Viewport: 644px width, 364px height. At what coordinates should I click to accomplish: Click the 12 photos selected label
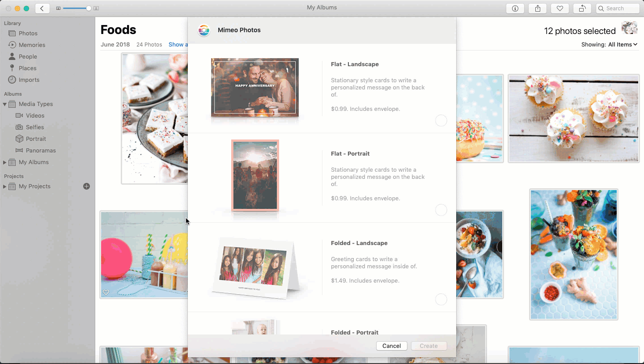point(580,31)
